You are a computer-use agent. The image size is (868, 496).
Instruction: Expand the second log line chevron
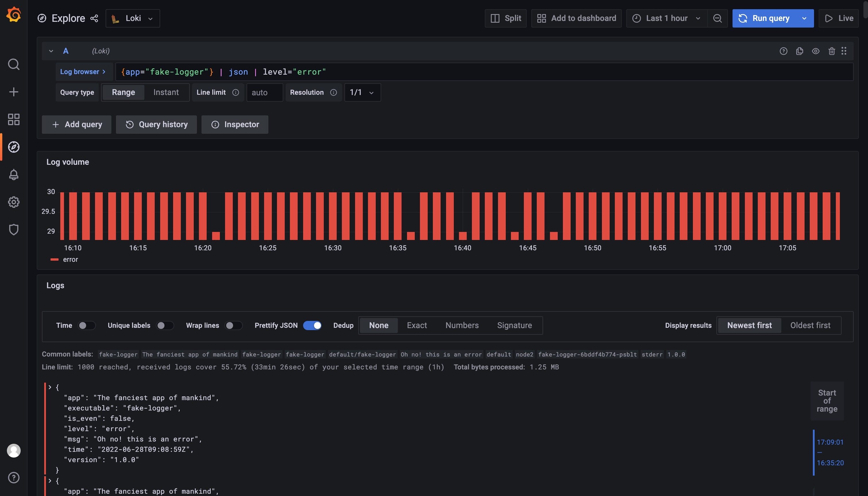click(x=50, y=481)
